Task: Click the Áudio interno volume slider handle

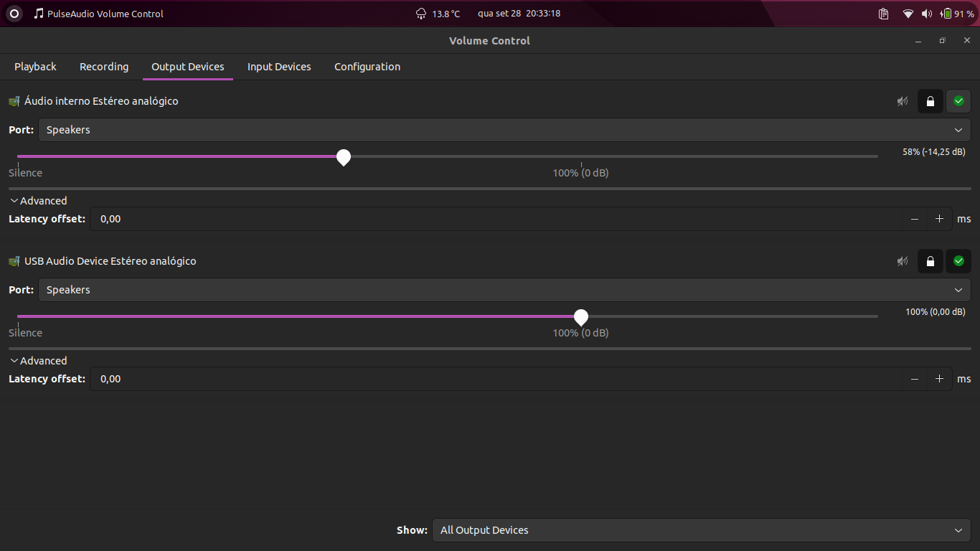Action: click(x=344, y=157)
